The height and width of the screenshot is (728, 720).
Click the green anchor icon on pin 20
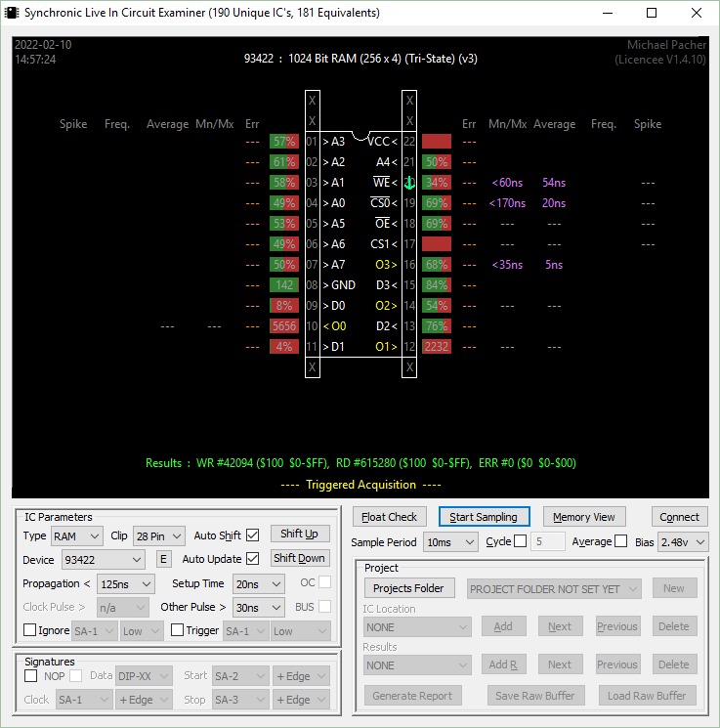pyautogui.click(x=409, y=183)
